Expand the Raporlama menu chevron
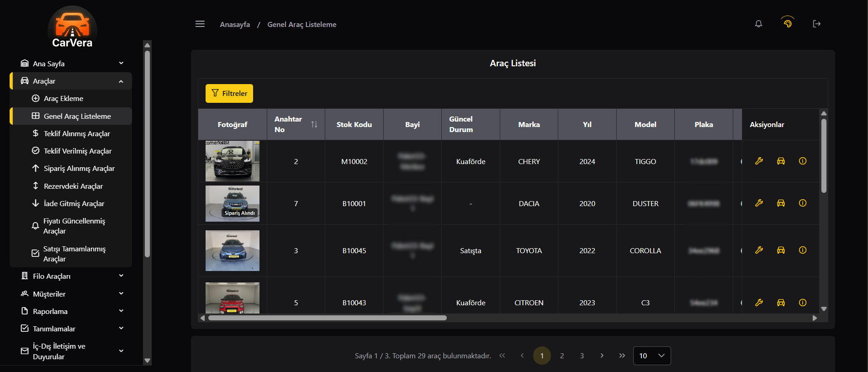868x372 pixels. click(x=121, y=311)
